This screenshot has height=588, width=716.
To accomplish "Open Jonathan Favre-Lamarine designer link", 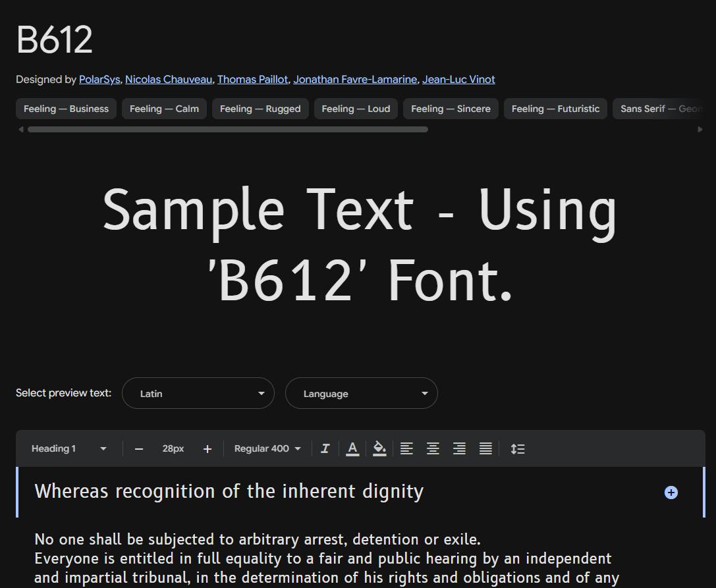I will [355, 80].
